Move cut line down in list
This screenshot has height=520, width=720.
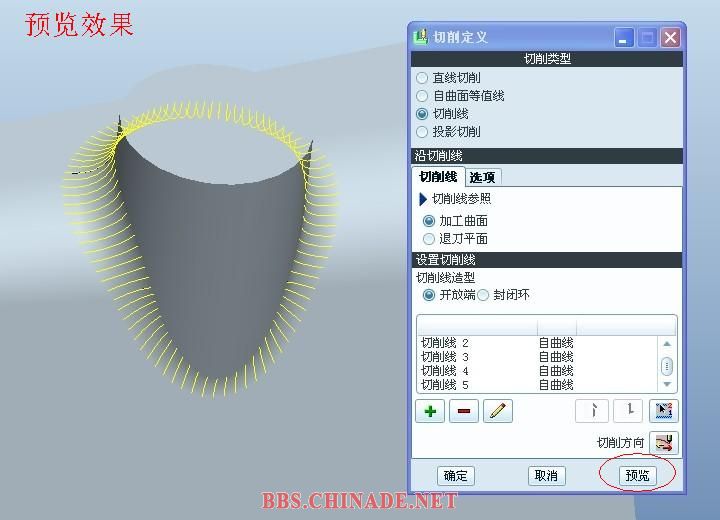[628, 411]
